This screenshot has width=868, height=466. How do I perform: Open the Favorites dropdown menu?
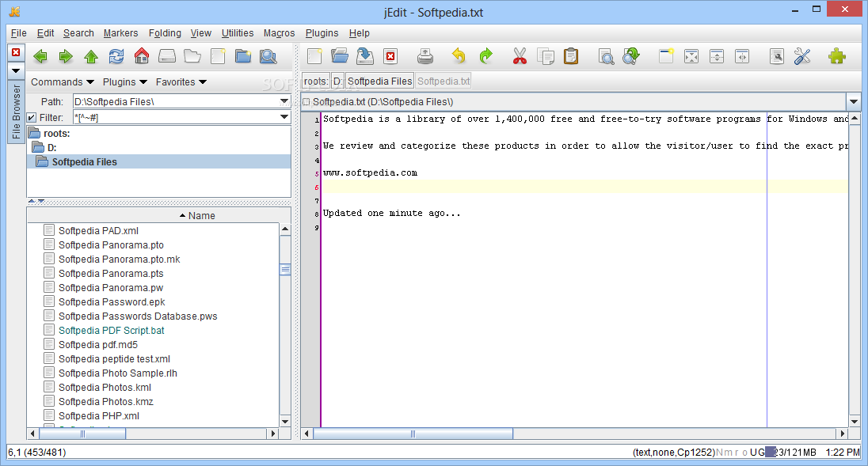pyautogui.click(x=181, y=81)
